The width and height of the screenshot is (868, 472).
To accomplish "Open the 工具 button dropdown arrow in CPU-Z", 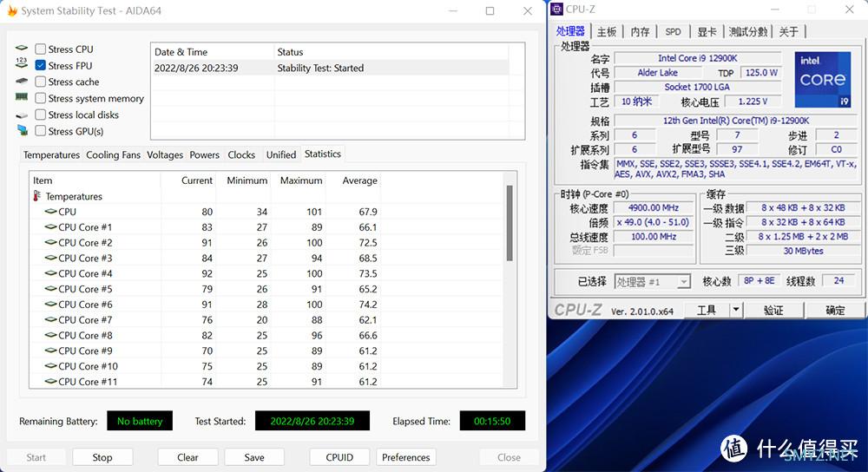I will [736, 310].
